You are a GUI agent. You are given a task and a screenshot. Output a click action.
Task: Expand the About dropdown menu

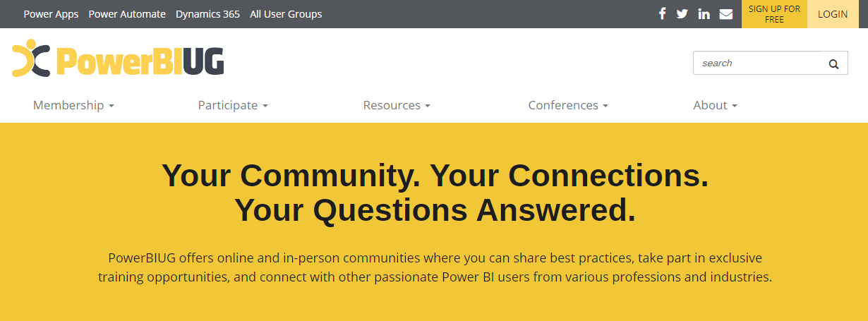point(715,105)
